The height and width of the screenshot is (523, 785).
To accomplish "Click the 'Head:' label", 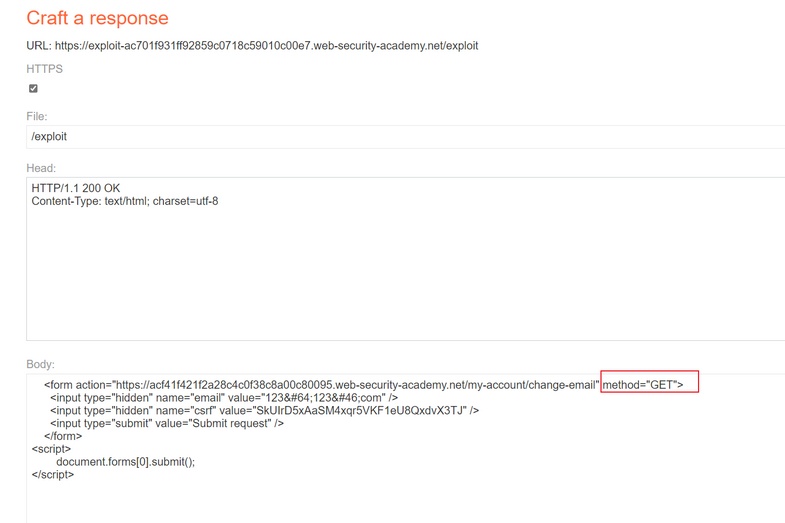I will pos(41,168).
